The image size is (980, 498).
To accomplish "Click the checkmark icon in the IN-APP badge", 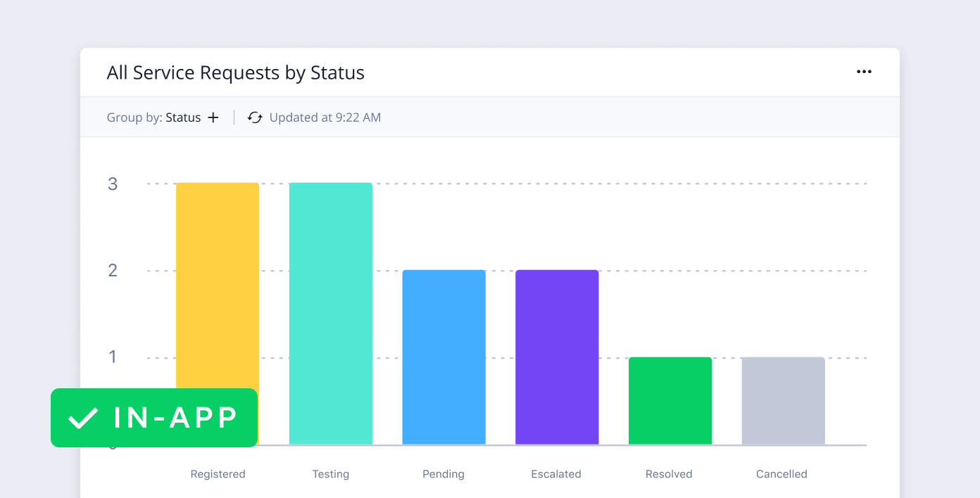I will point(83,418).
